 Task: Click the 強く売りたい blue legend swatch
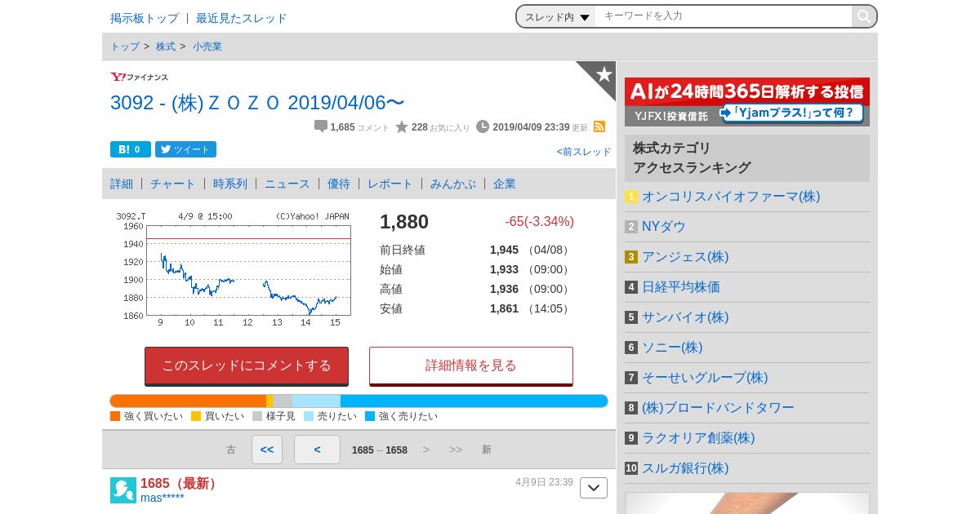click(x=370, y=416)
